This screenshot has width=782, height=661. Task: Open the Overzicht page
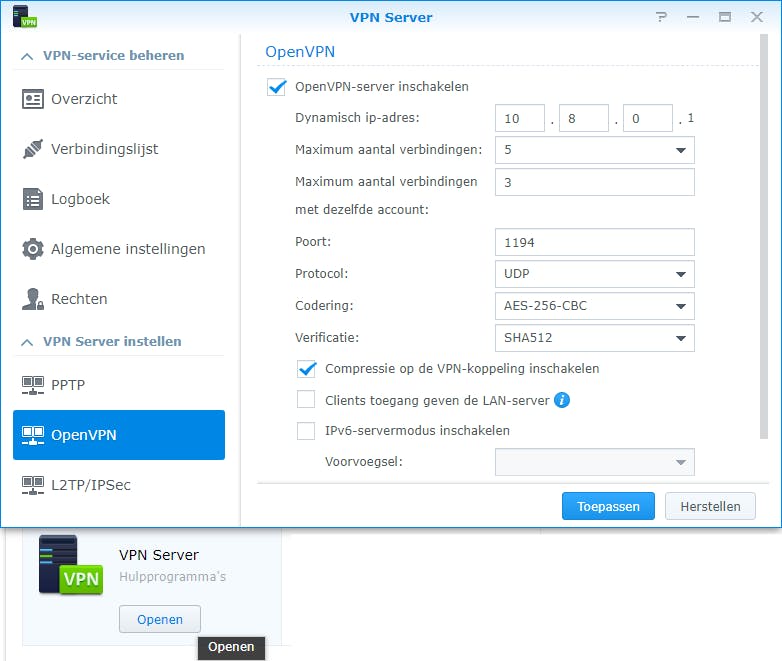tap(119, 99)
